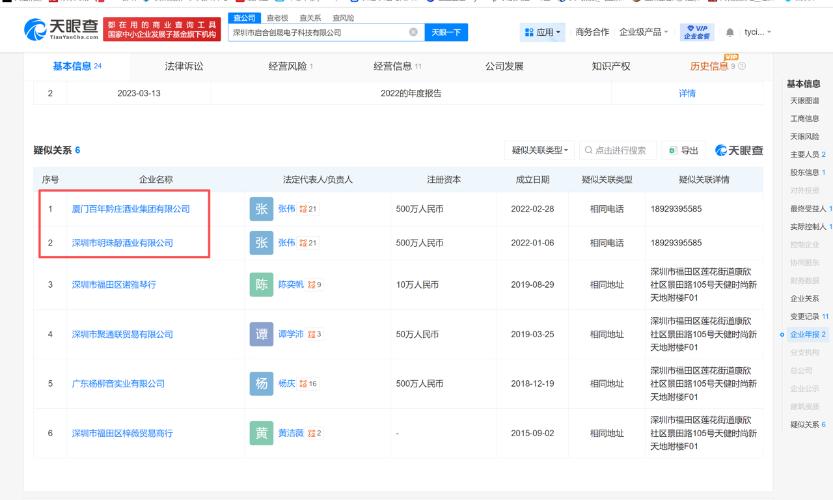Jump to 最终受益人 in side navigation
Screen dimensions: 833x500
[811, 209]
